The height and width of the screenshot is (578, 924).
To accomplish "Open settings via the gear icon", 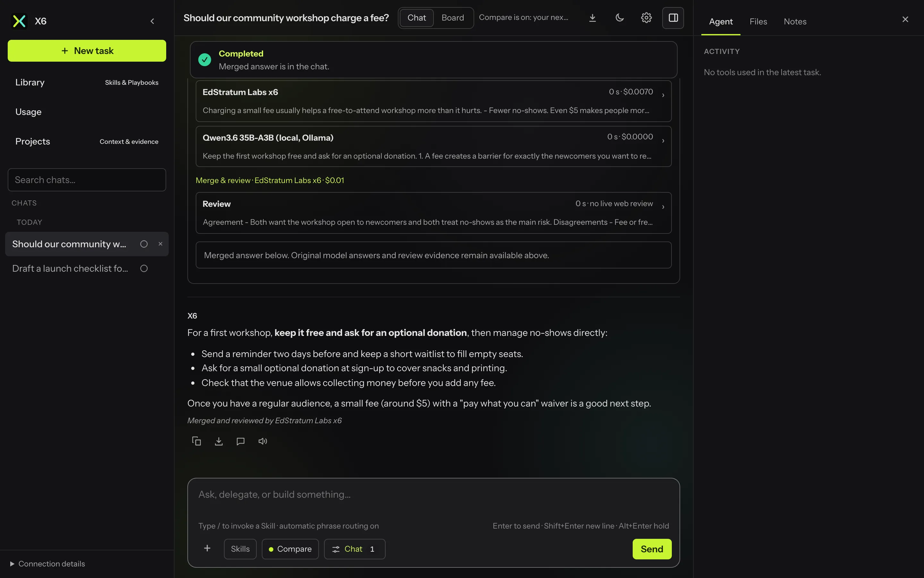I will (x=646, y=18).
